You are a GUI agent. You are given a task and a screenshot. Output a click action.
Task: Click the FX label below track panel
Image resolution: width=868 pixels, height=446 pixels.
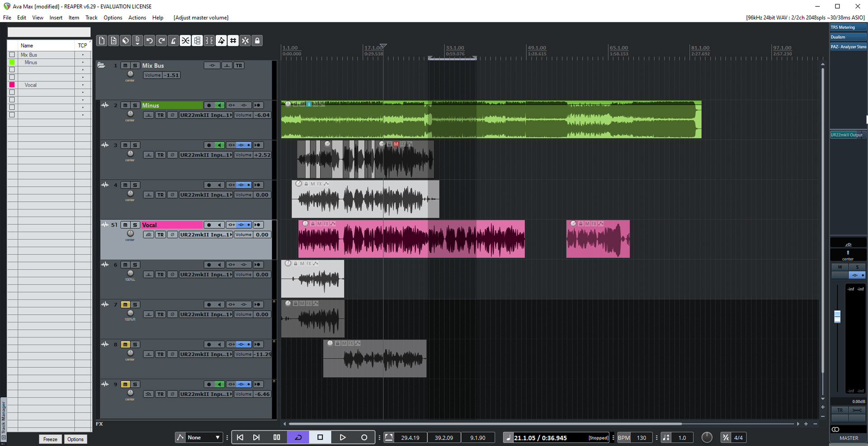point(99,424)
